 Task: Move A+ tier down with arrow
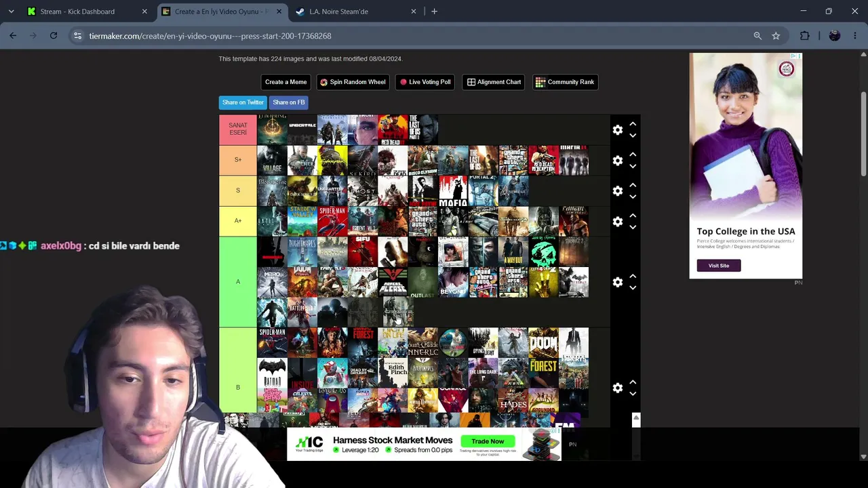click(633, 227)
